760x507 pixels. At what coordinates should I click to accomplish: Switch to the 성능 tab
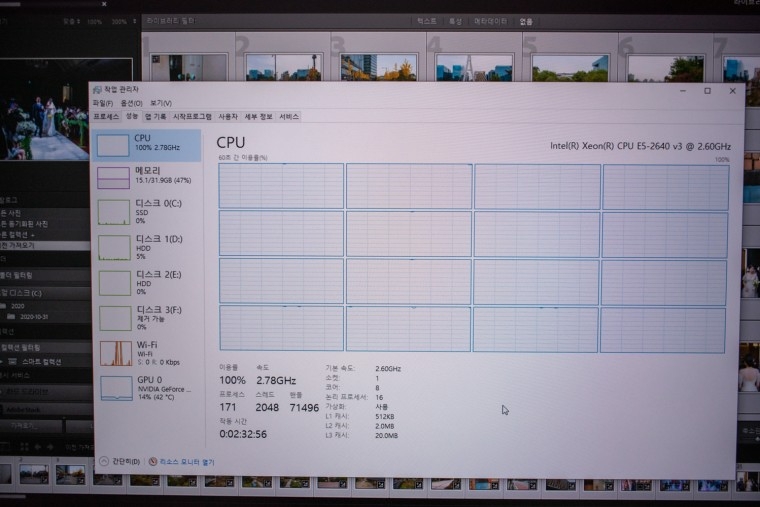pyautogui.click(x=132, y=116)
